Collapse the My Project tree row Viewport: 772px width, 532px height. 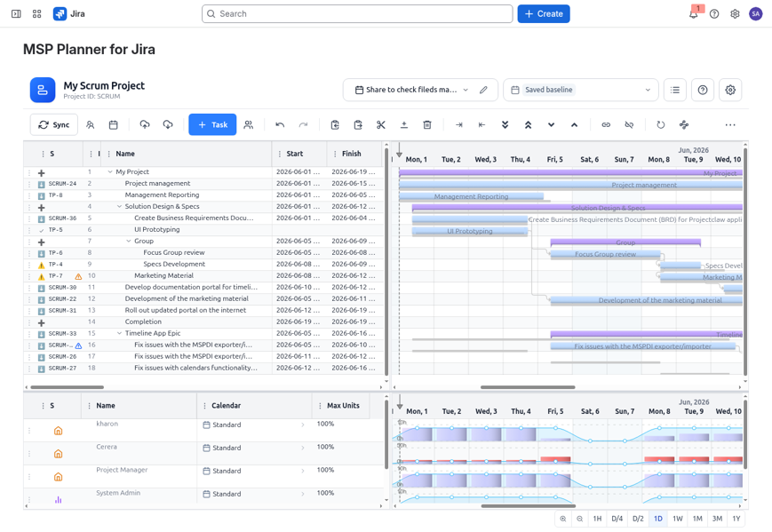110,171
